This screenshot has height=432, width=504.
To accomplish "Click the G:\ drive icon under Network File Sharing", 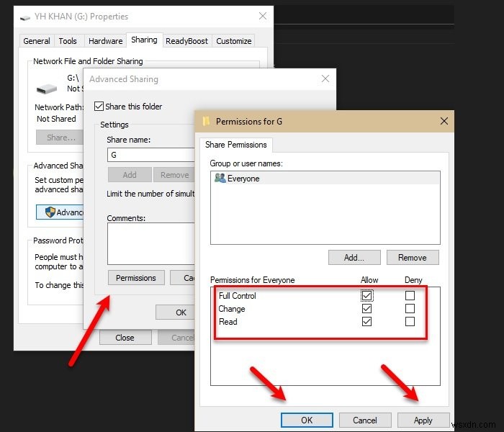I will pos(47,89).
